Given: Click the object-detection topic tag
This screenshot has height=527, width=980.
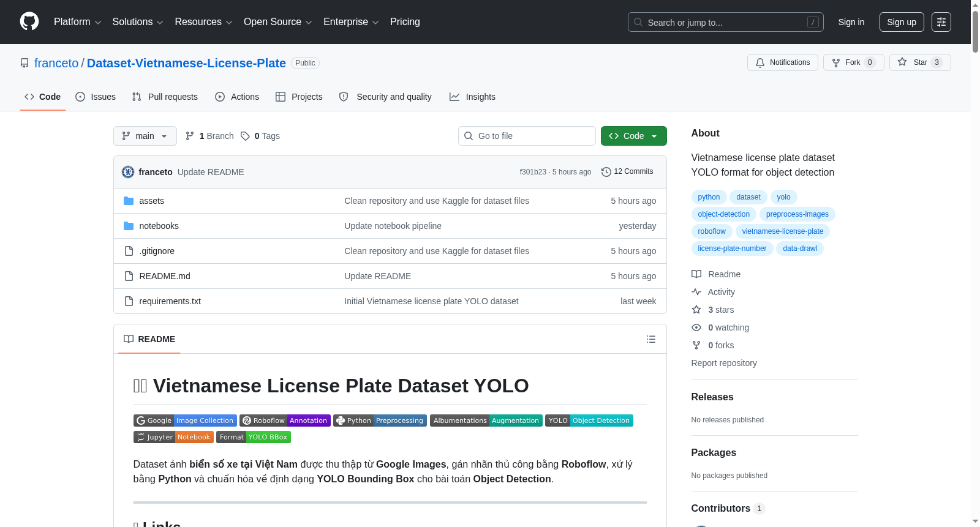Looking at the screenshot, I should (x=723, y=214).
